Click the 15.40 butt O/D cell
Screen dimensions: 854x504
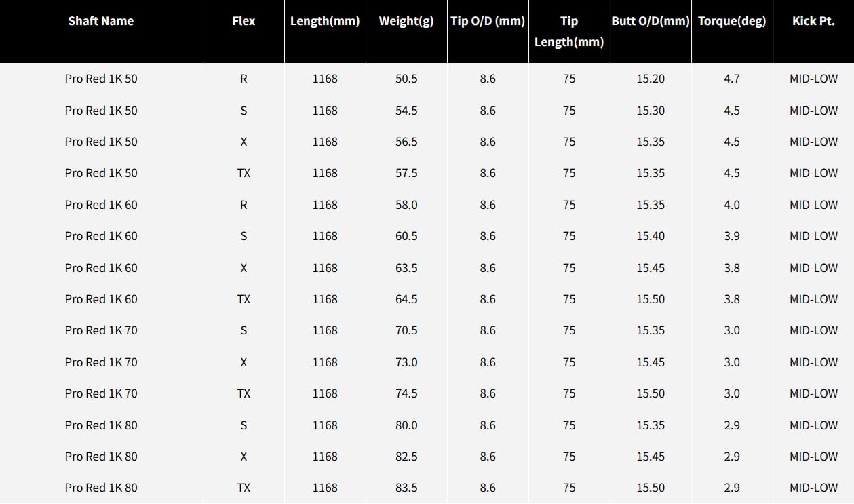pos(651,236)
